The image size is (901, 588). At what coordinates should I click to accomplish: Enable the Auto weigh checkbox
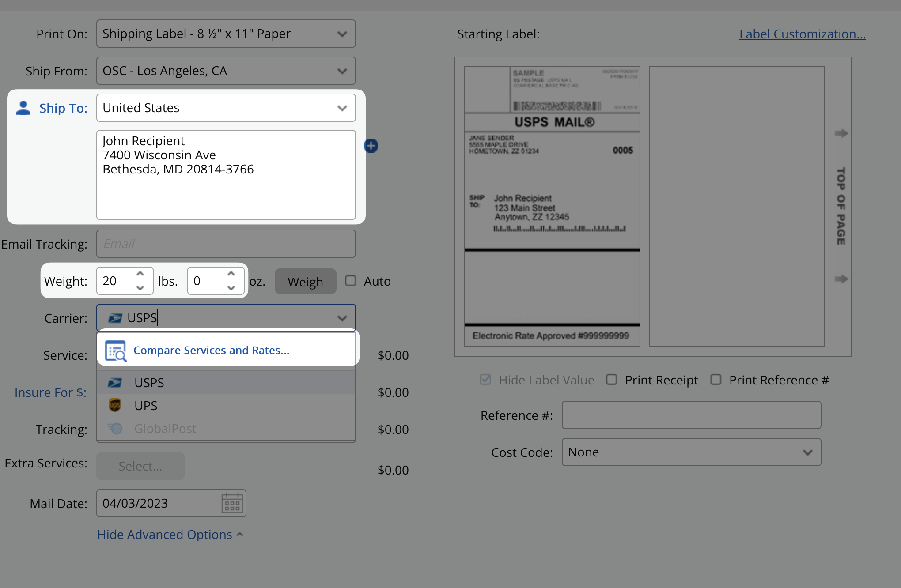click(351, 281)
